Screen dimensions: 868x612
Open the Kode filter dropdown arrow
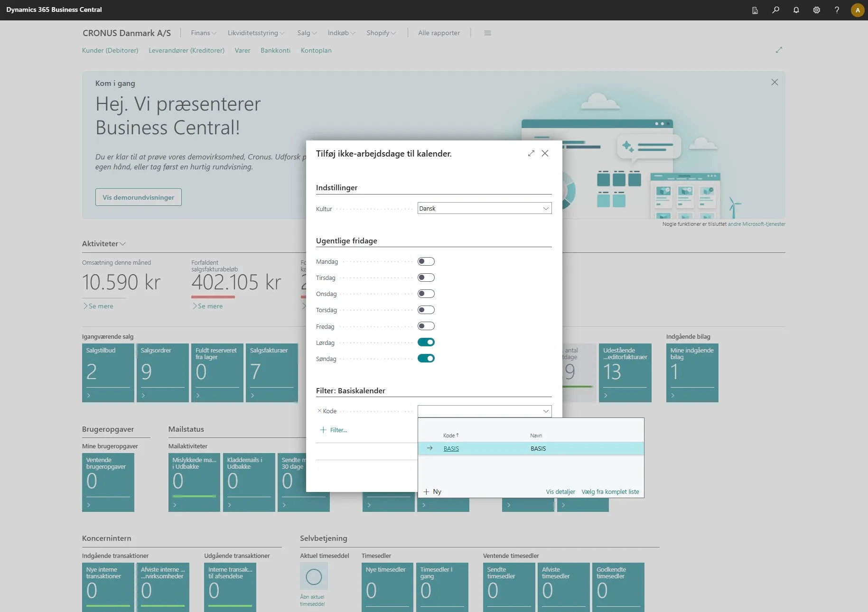point(546,411)
